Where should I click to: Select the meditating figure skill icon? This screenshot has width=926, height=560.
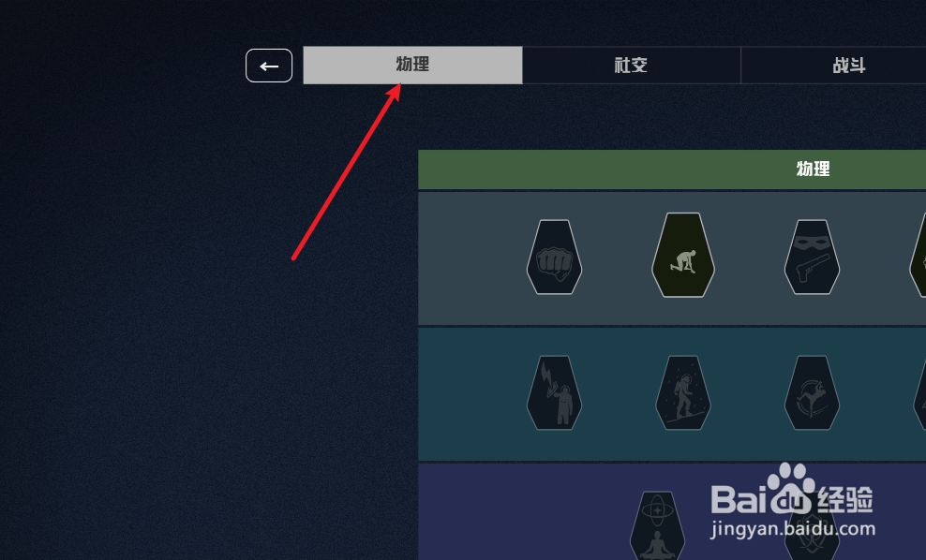(657, 525)
